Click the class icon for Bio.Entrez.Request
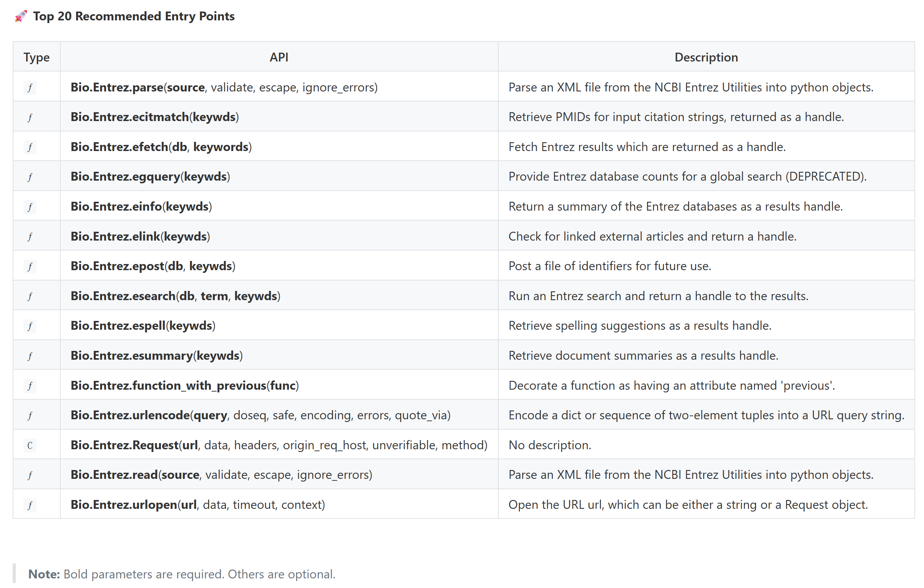The height and width of the screenshot is (588, 924). (x=30, y=445)
